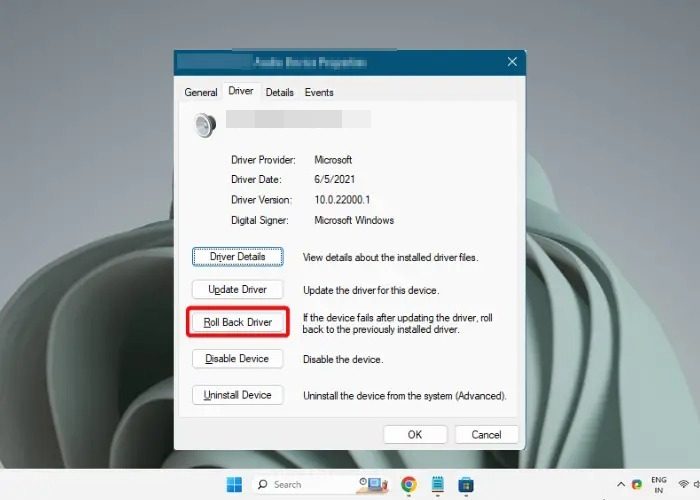Switch to the General tab
Screen dimensions: 700x500
[x=201, y=92]
